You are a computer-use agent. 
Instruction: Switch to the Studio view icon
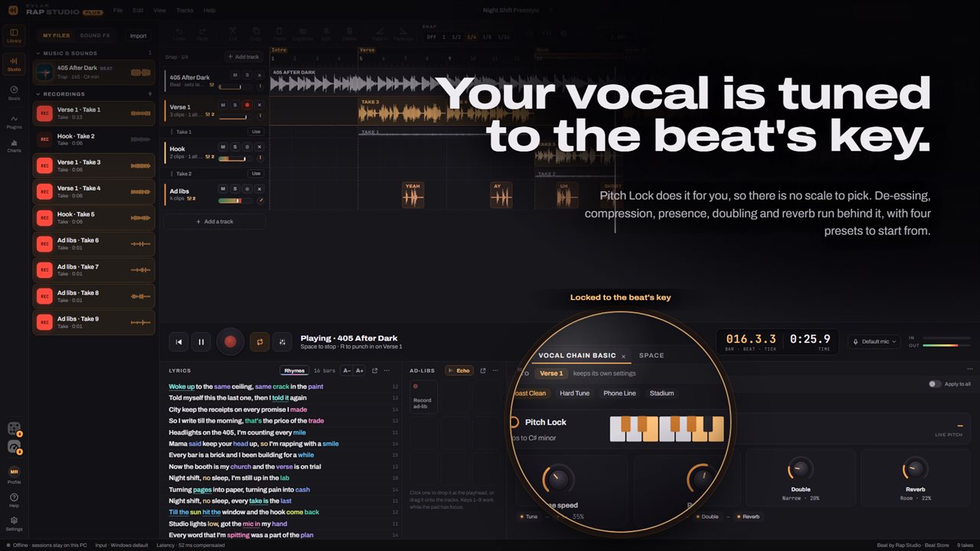coord(14,64)
